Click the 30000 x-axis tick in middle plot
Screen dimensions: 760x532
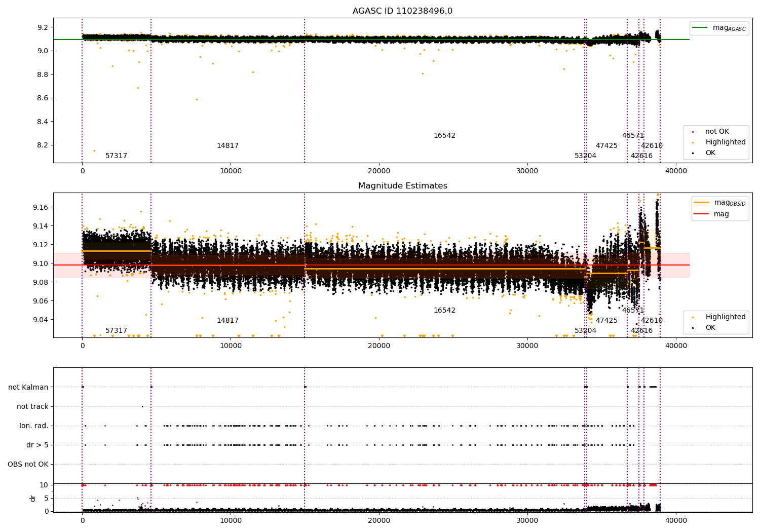pyautogui.click(x=527, y=346)
